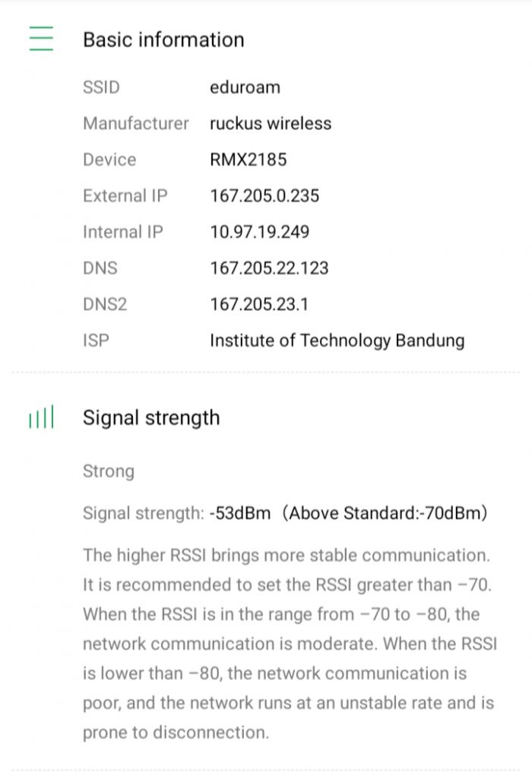Tap the Device value RMX2185
Viewport: 532px width, 778px height.
(x=249, y=160)
